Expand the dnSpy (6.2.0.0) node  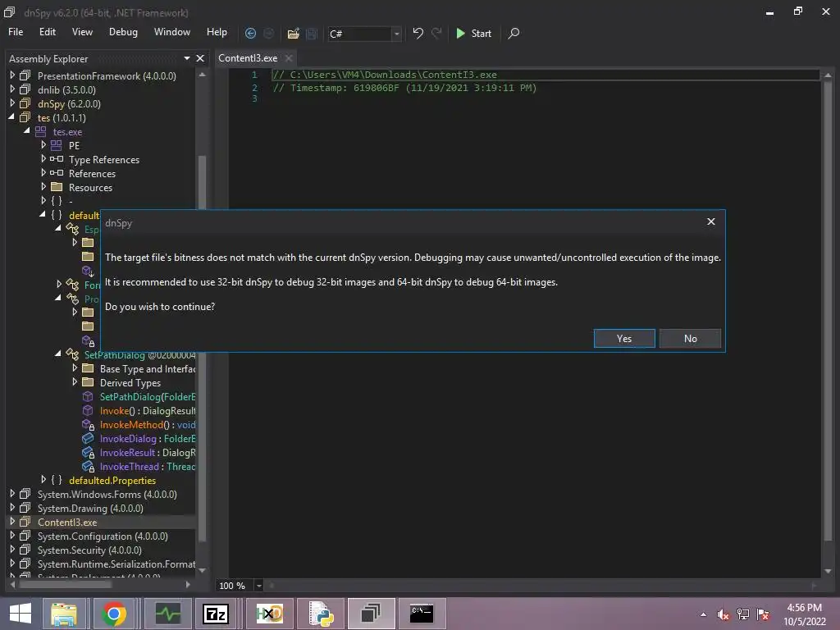12,103
